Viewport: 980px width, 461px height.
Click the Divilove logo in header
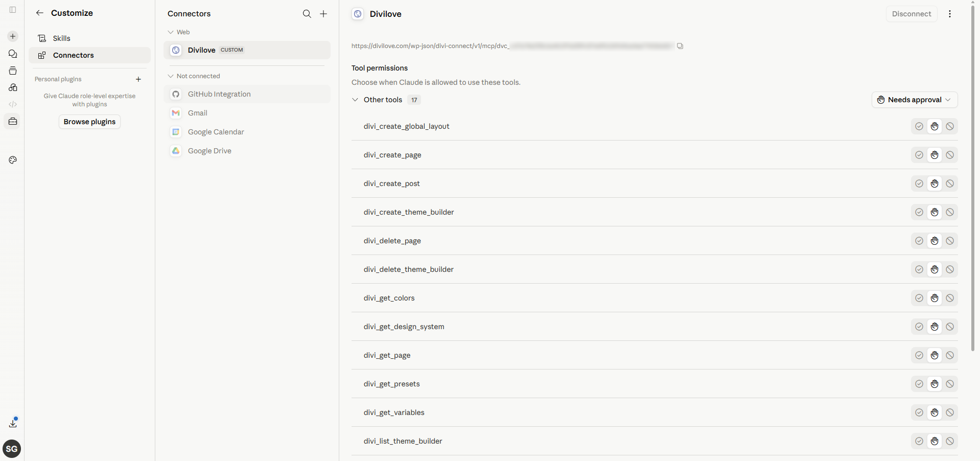coord(358,14)
